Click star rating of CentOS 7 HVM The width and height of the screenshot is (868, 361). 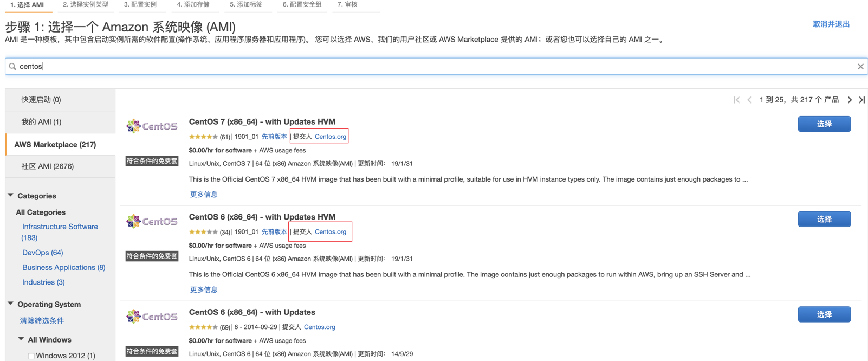coord(203,137)
